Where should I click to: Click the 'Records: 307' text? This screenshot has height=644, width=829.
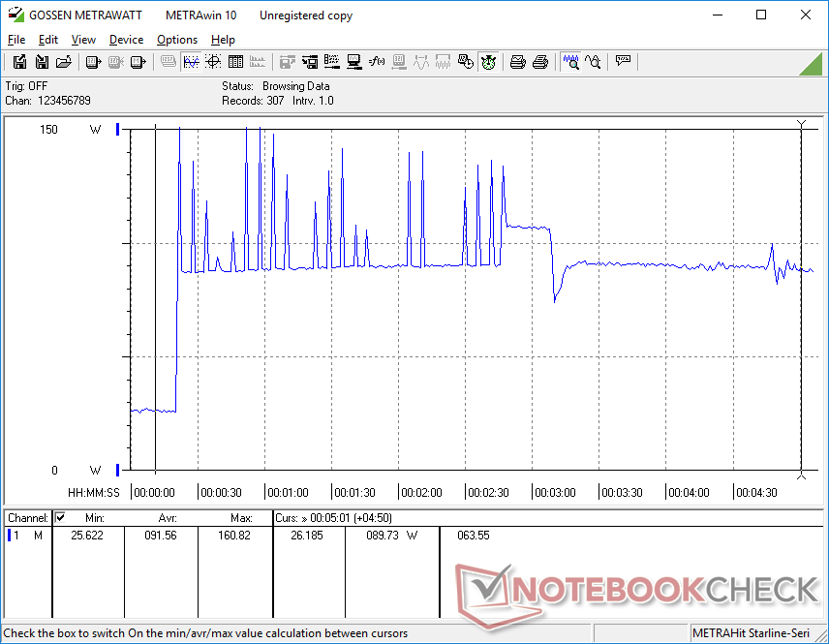[x=253, y=101]
